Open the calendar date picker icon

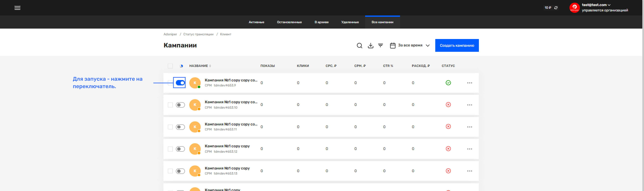pos(392,45)
